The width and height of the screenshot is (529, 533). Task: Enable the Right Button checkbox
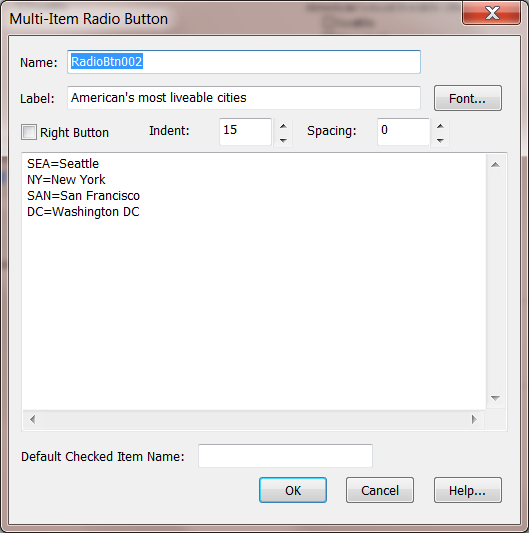pos(29,132)
